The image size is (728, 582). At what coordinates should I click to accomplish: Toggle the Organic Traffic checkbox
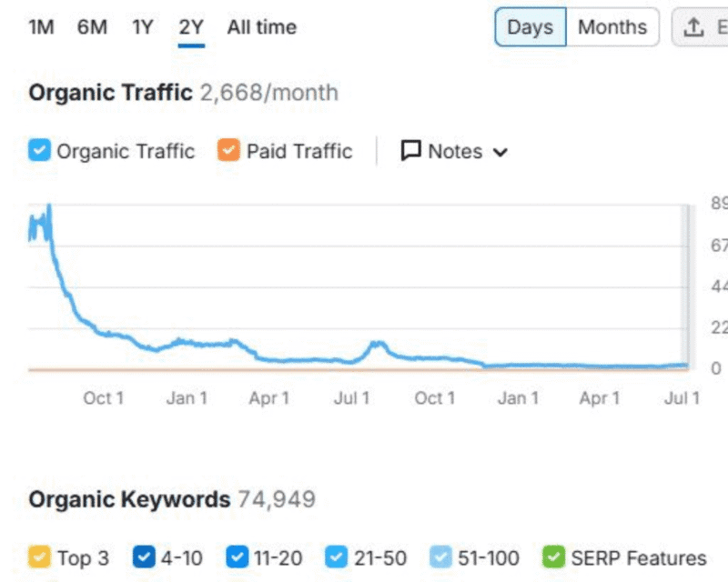coord(39,150)
